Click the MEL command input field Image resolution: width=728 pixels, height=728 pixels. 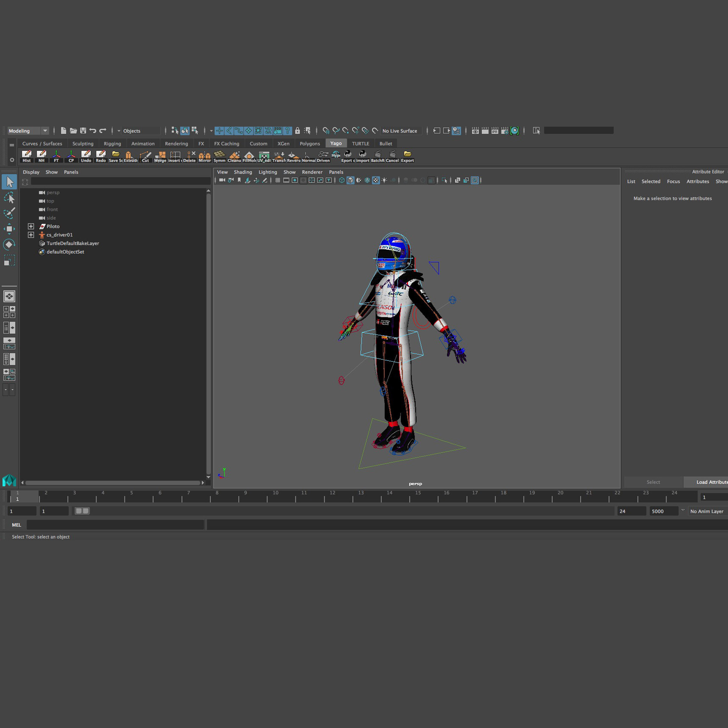click(x=115, y=525)
